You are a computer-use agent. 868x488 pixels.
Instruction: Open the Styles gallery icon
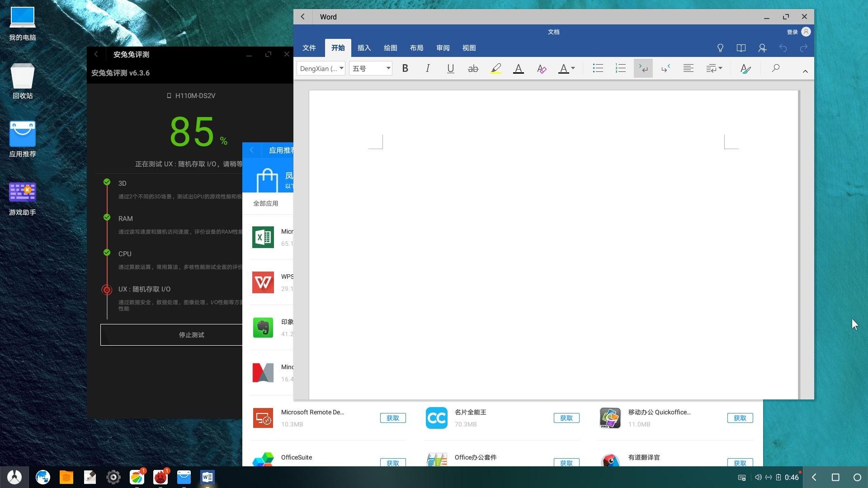(x=745, y=68)
